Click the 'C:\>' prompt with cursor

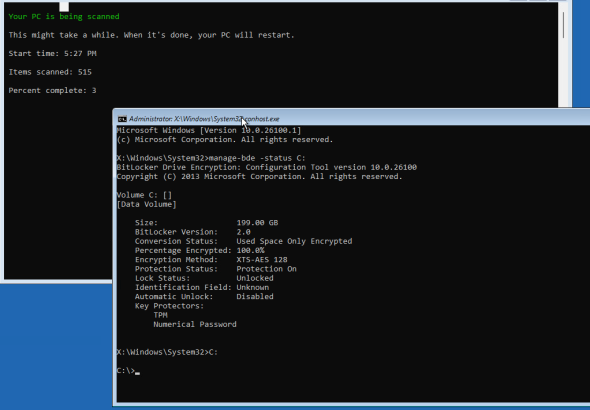pos(128,371)
